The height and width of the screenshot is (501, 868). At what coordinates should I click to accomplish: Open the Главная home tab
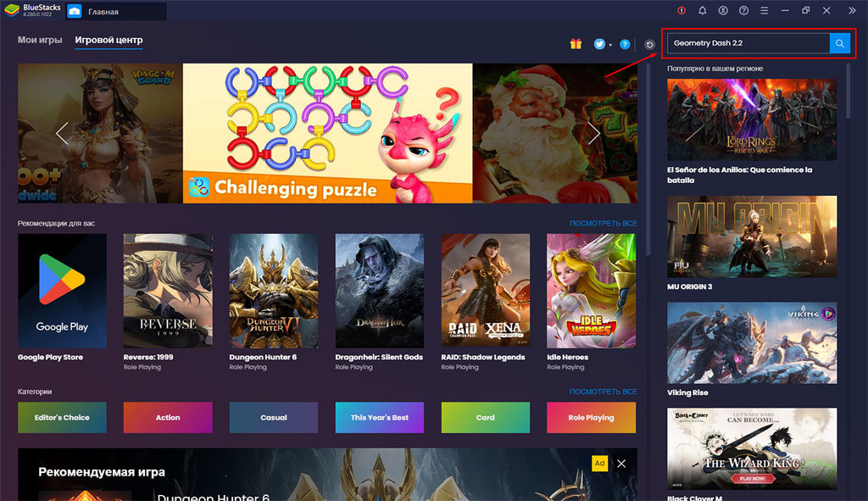(x=115, y=11)
